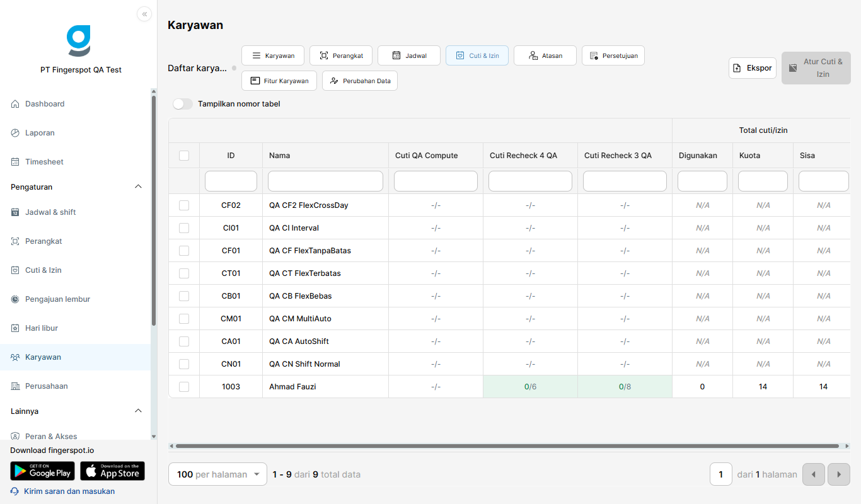Click the App Store download badge
The image size is (861, 504).
click(112, 471)
